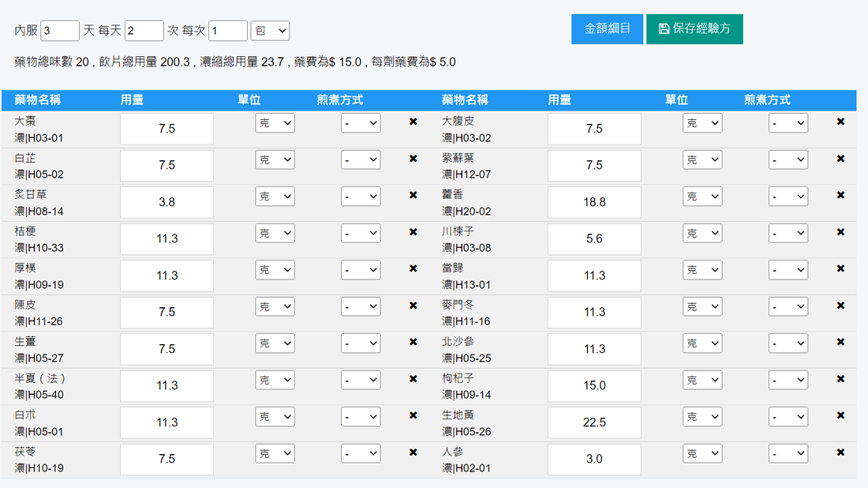The width and height of the screenshot is (868, 488).
Task: Click the X icon beside 大腹皮
Action: 840,122
